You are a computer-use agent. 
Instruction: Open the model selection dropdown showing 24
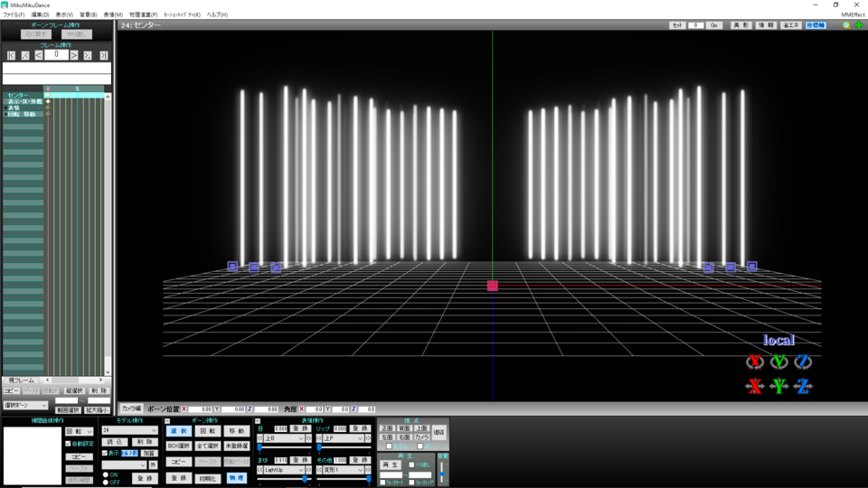coord(130,430)
